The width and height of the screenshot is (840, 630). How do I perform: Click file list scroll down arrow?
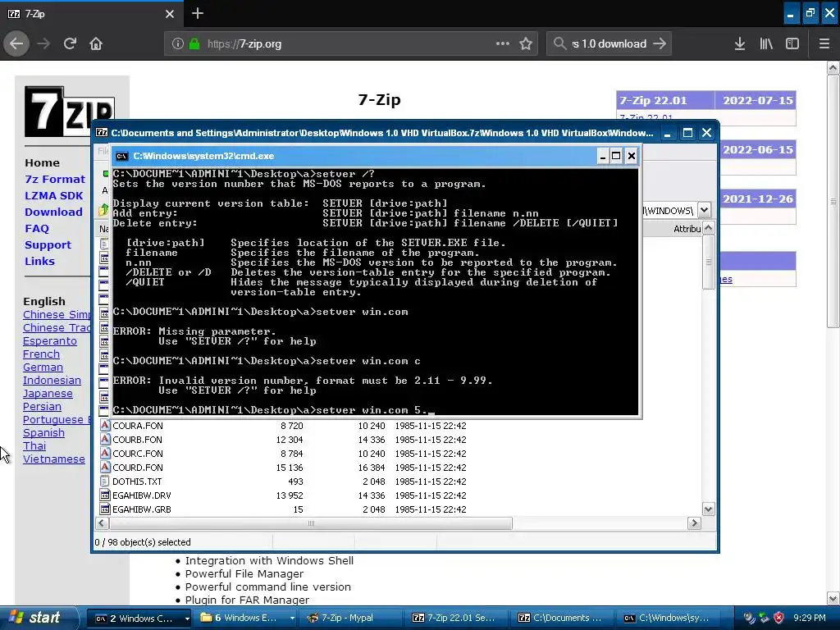(x=708, y=509)
